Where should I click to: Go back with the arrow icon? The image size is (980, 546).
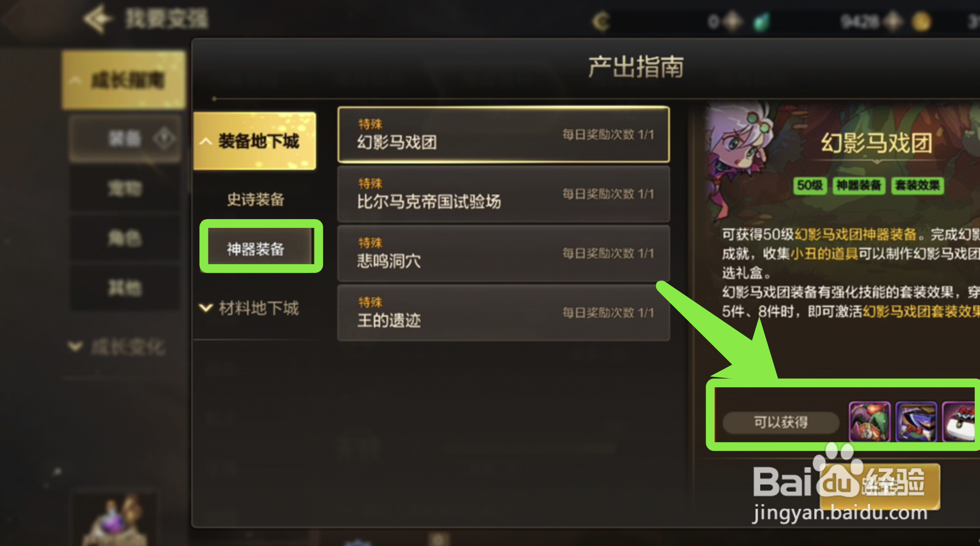tap(98, 19)
